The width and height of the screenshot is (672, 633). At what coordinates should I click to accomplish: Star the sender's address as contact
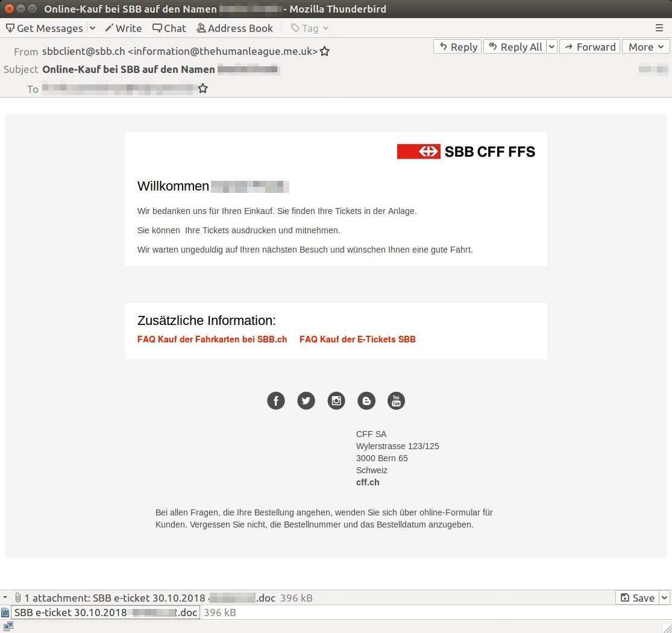[325, 51]
